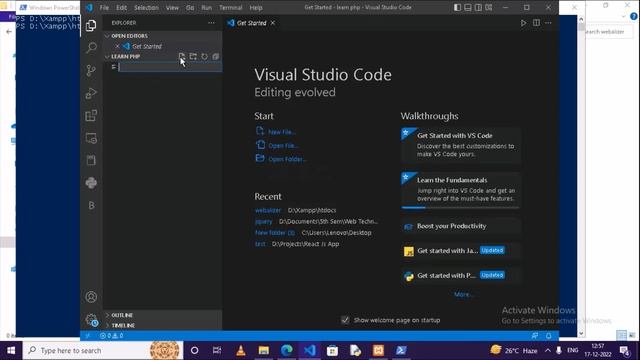The width and height of the screenshot is (640, 360).
Task: Refresh the Explorer tree
Action: 204,56
